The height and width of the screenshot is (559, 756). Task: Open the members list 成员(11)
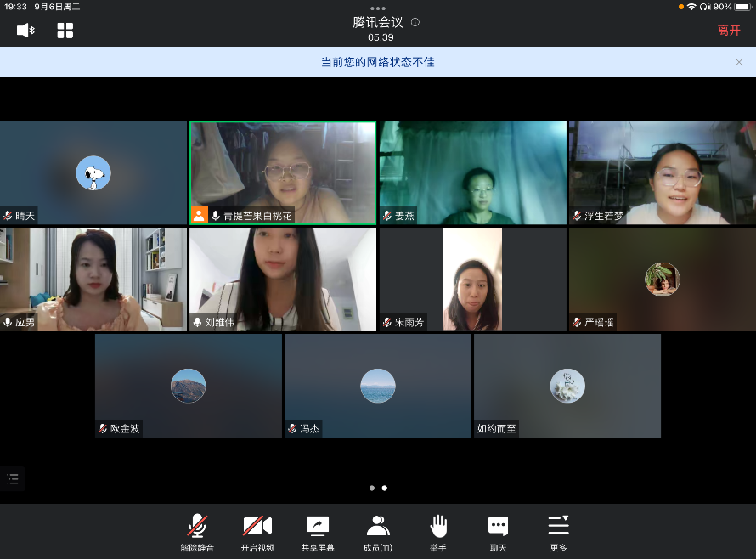click(378, 533)
